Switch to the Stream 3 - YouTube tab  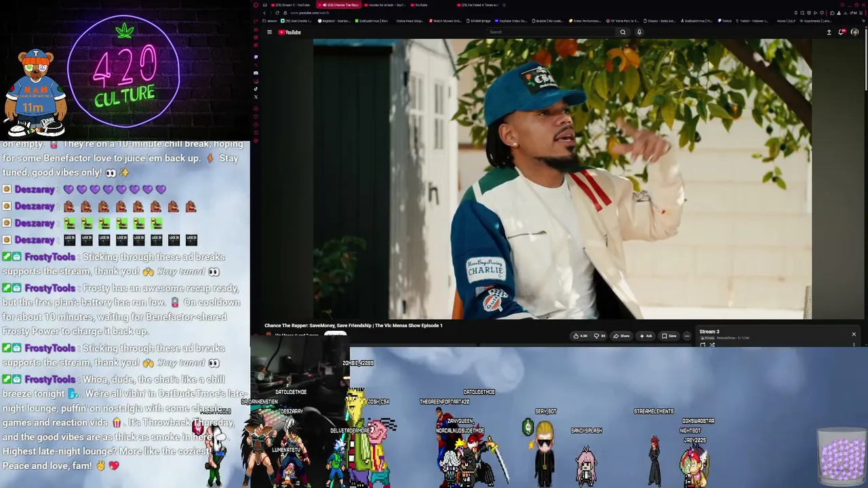292,5
